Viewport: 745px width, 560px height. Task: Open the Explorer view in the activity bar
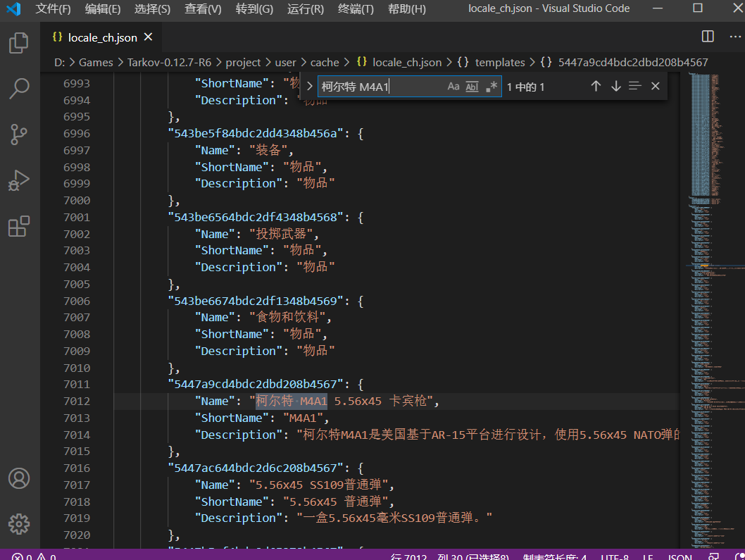(x=19, y=43)
